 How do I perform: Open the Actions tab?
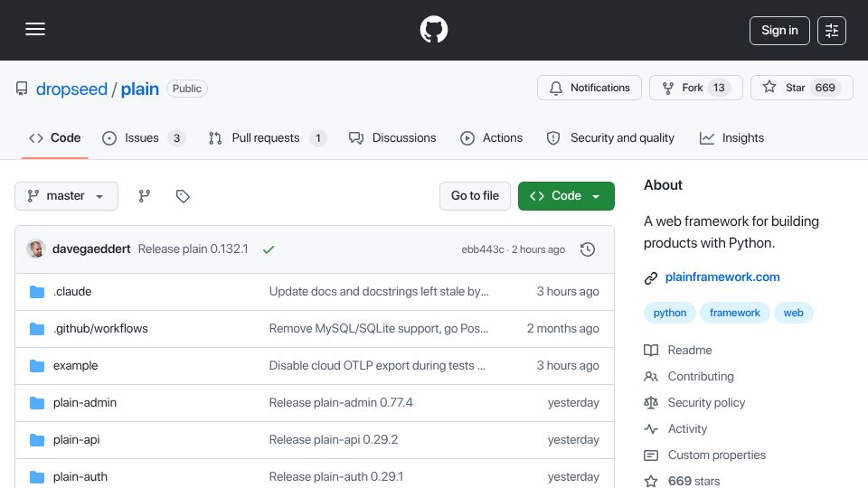click(x=492, y=137)
